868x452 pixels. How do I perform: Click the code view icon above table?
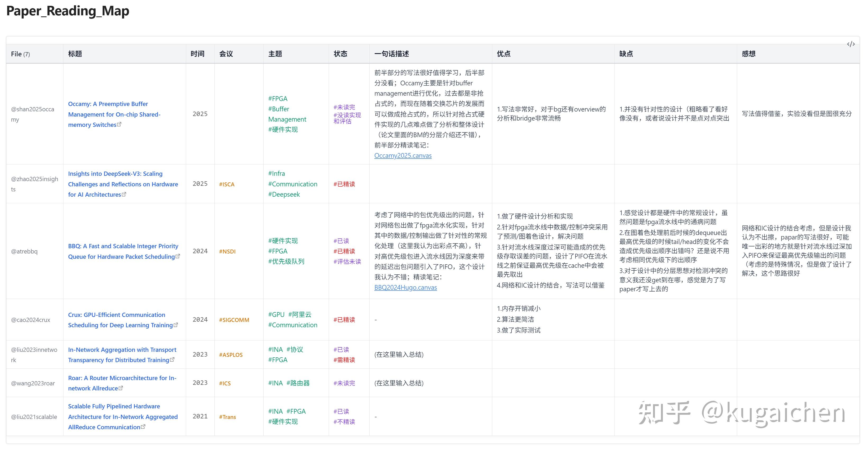pos(851,44)
